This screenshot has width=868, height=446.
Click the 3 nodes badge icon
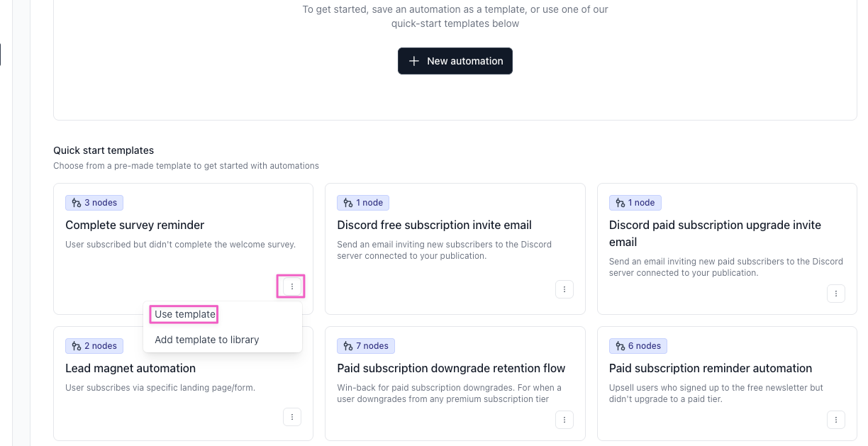76,203
